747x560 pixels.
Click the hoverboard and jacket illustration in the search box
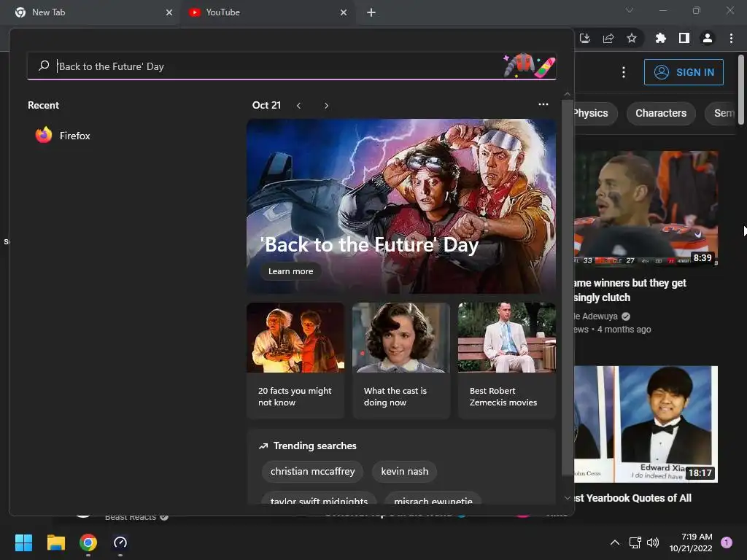pos(529,65)
